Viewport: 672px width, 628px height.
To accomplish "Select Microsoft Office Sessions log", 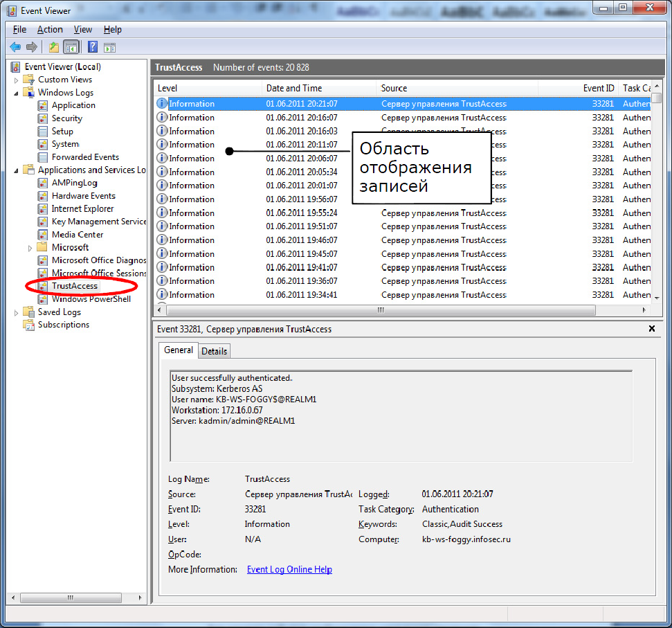I will pos(98,273).
